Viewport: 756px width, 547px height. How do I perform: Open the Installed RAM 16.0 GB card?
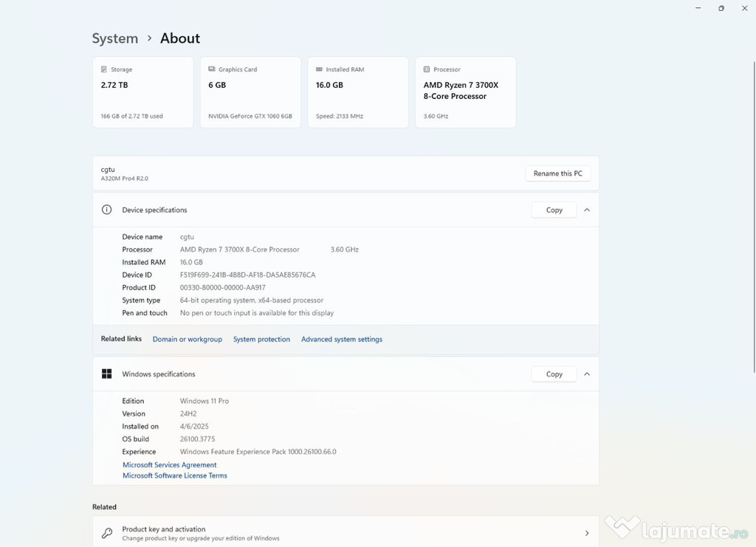pyautogui.click(x=358, y=92)
